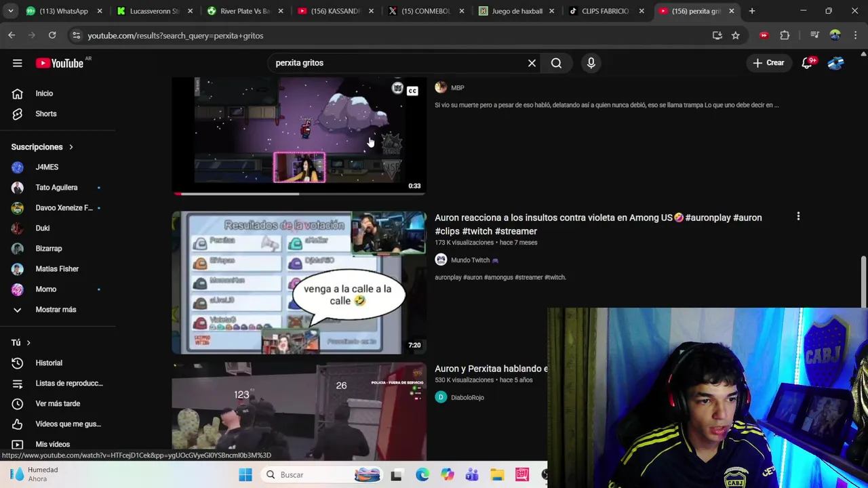868x488 pixels.
Task: Switch to the CLIPS FABRICIO TikTok tab
Action: (x=607, y=11)
